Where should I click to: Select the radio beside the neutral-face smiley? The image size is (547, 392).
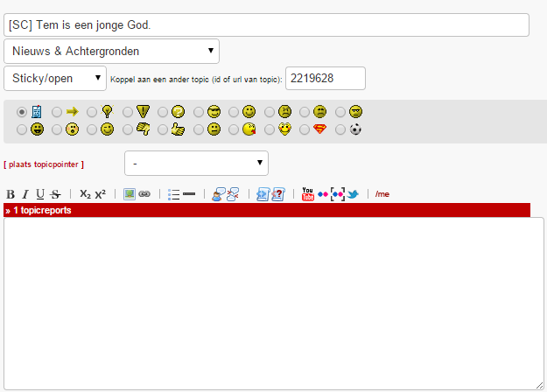pyautogui.click(x=199, y=129)
